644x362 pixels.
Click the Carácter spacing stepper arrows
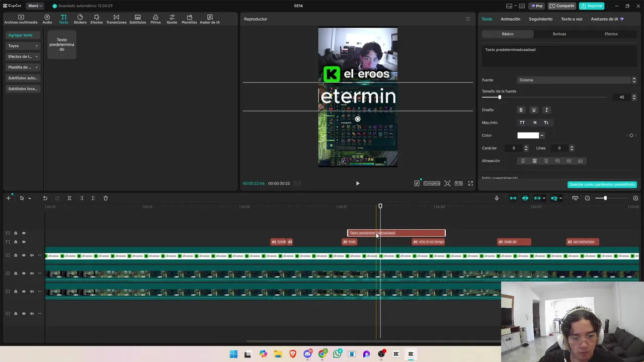[526, 148]
